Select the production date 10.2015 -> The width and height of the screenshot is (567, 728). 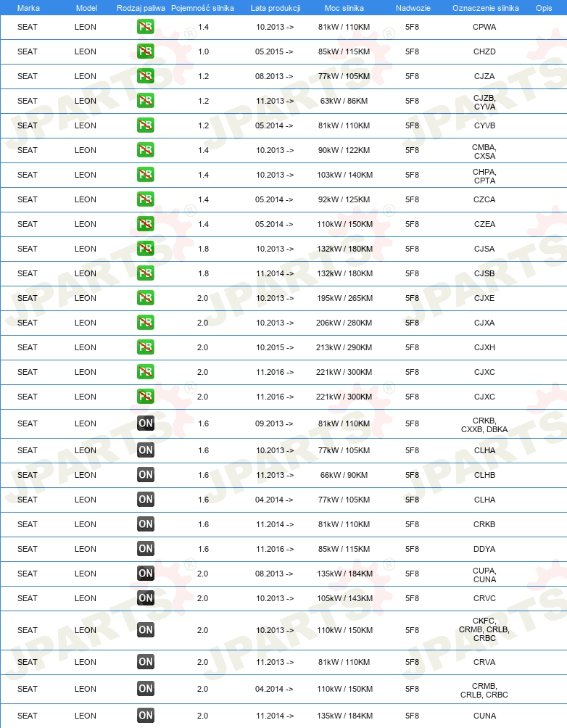pyautogui.click(x=275, y=347)
